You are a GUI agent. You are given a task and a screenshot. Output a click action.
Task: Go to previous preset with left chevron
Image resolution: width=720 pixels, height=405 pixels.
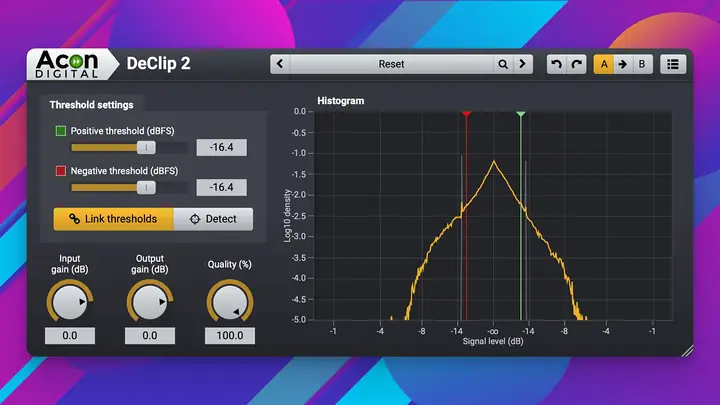click(280, 64)
